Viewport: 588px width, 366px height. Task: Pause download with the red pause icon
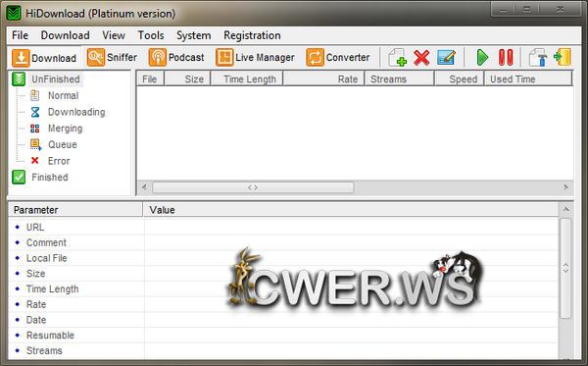[506, 58]
